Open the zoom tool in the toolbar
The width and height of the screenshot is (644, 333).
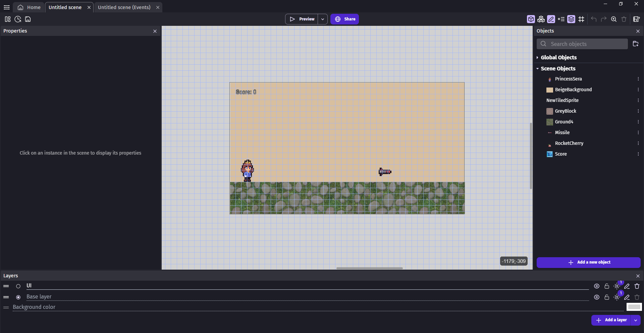[x=614, y=19]
